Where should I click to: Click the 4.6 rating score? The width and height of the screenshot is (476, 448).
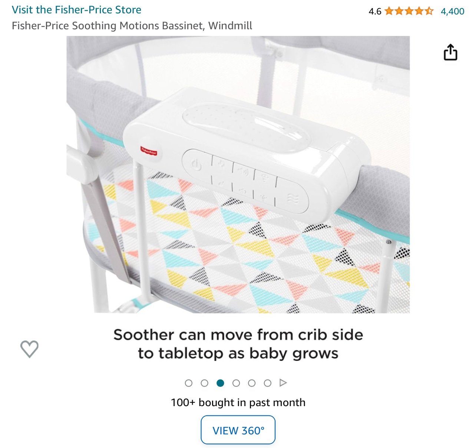pyautogui.click(x=375, y=11)
